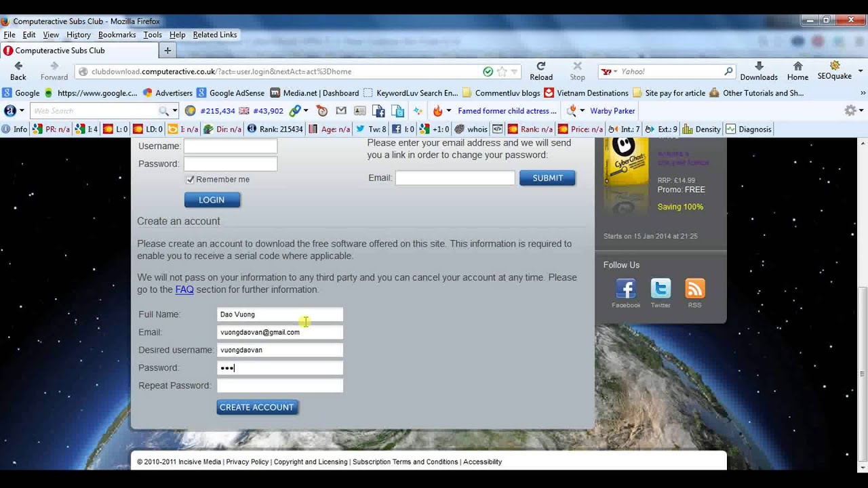868x488 pixels.
Task: Open the SEOquake button dropdown arrow
Action: 861,70
